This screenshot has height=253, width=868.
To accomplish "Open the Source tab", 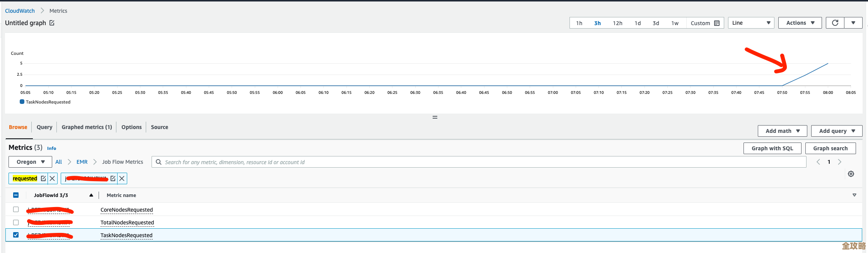I will (159, 127).
